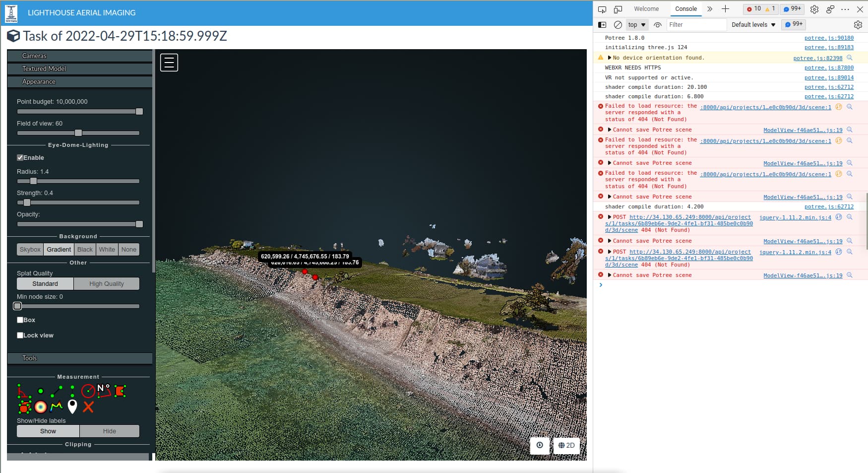The height and width of the screenshot is (473, 868).
Task: Clear the DevTools console
Action: [x=618, y=25]
